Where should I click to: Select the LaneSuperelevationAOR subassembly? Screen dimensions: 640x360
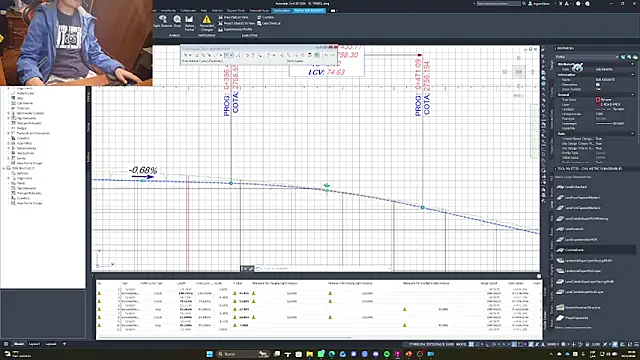[577, 240]
